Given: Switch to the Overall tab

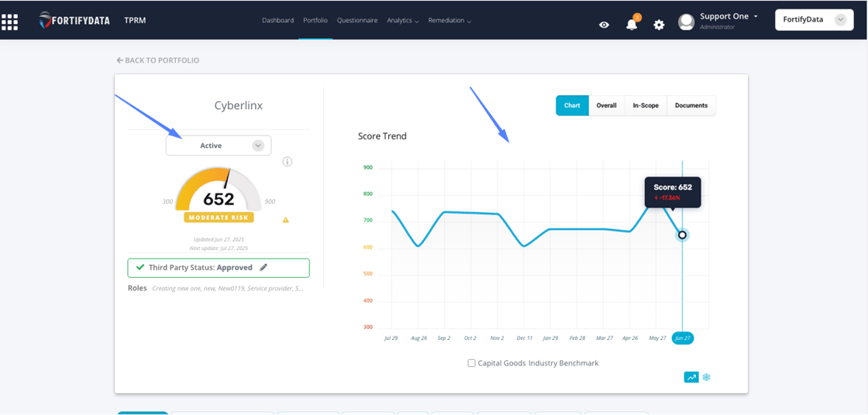Looking at the screenshot, I should tap(607, 106).
